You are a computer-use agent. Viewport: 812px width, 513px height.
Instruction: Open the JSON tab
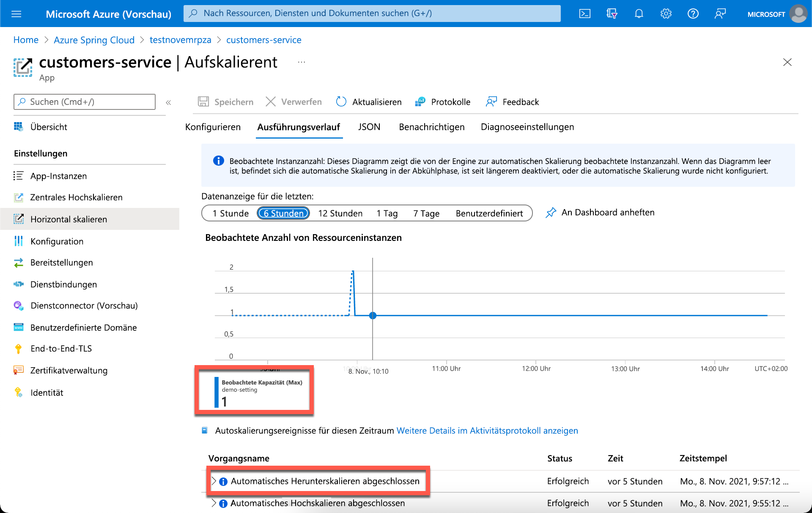click(369, 127)
